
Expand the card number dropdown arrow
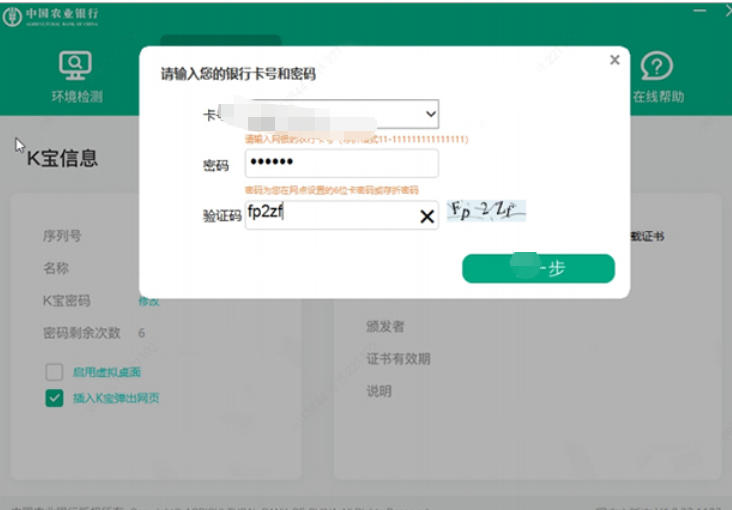430,113
